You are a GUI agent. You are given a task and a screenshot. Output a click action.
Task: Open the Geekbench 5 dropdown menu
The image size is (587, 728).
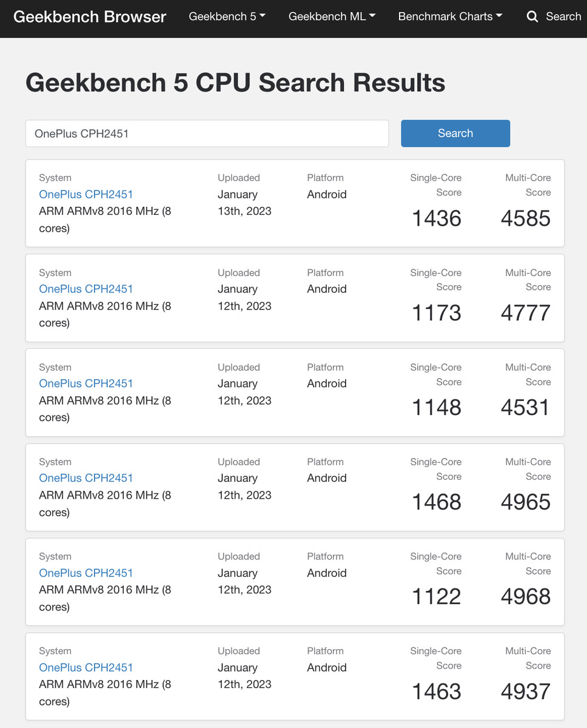[227, 17]
